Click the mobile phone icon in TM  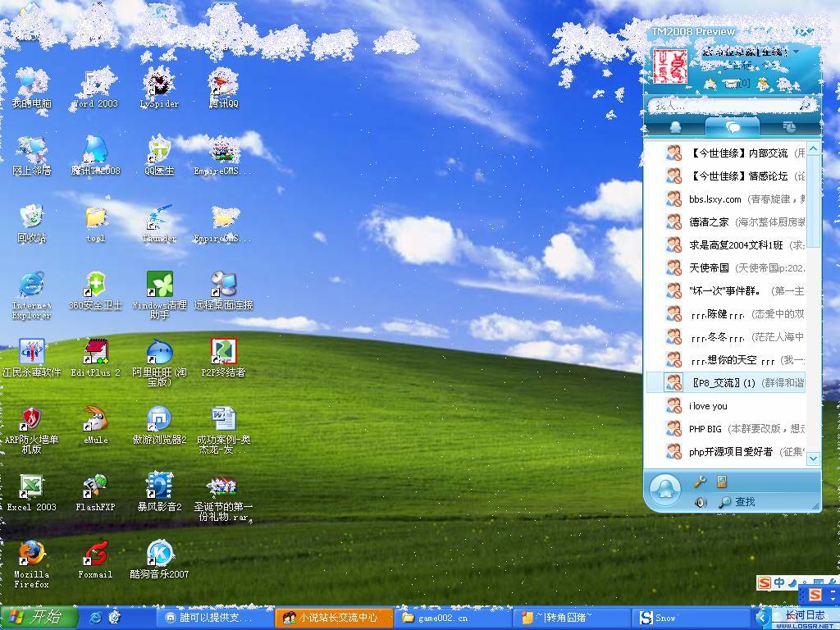(722, 481)
